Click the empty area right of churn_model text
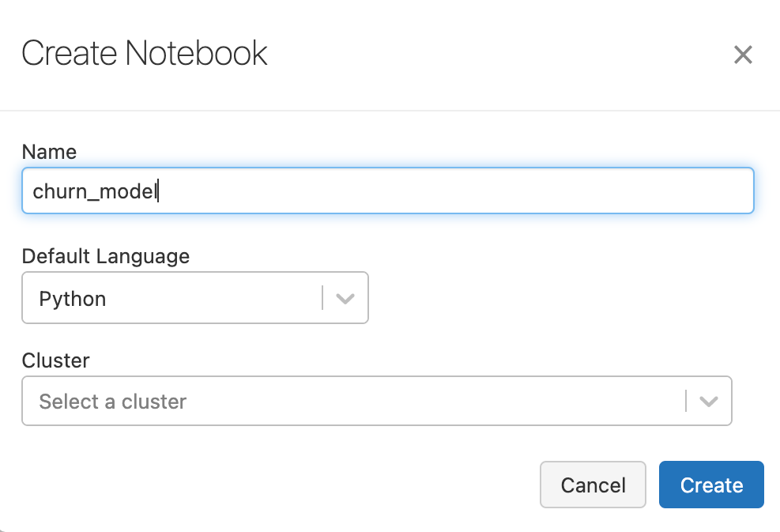 [474, 191]
